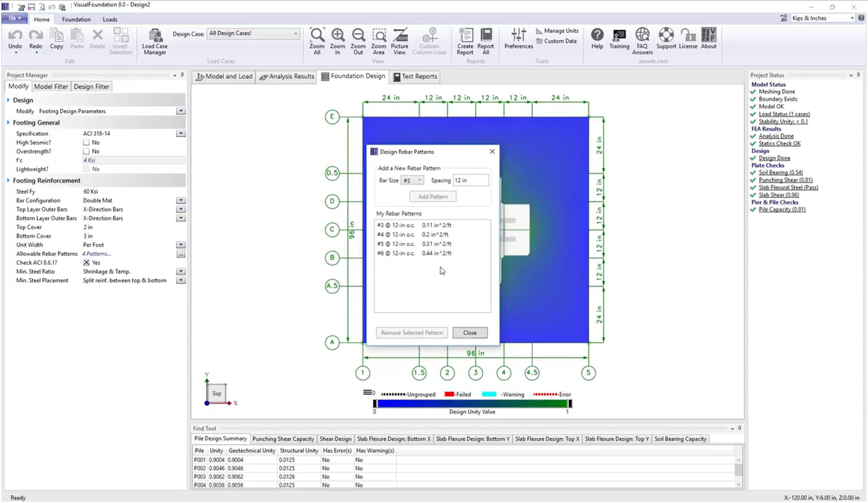868x503 pixels.
Task: Uncheck Check ACI 8.6.1 option
Action: click(86, 263)
